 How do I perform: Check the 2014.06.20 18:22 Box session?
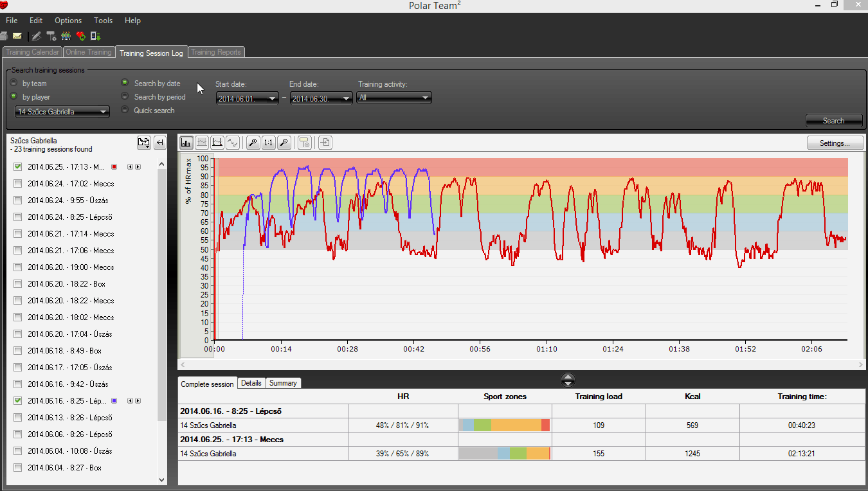click(18, 284)
